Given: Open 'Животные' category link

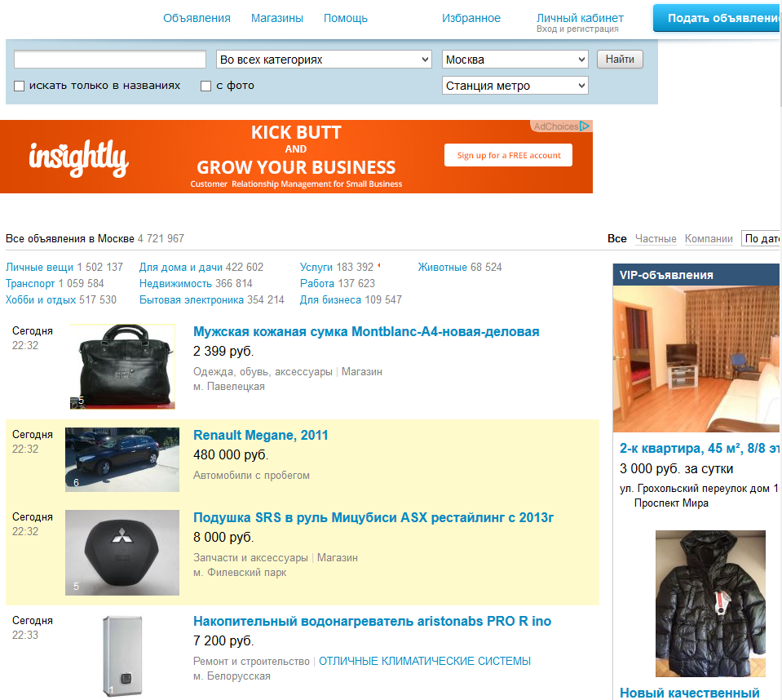Looking at the screenshot, I should [x=442, y=267].
